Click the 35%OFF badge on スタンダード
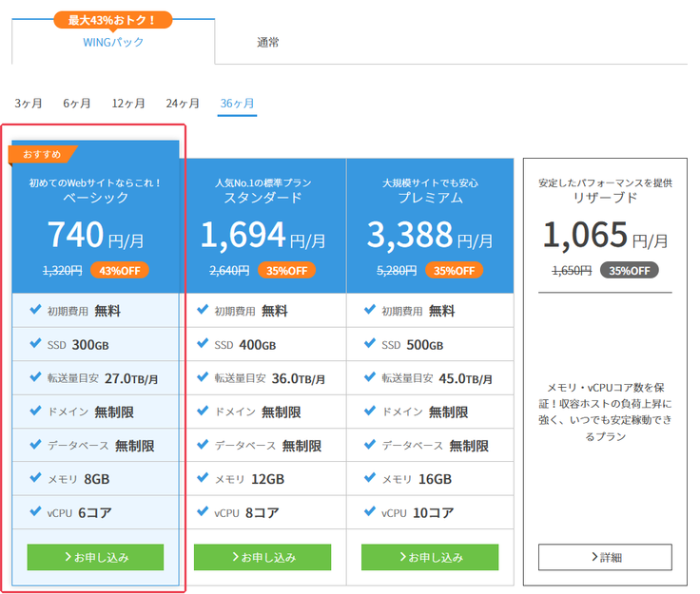The width and height of the screenshot is (700, 594). point(286,270)
